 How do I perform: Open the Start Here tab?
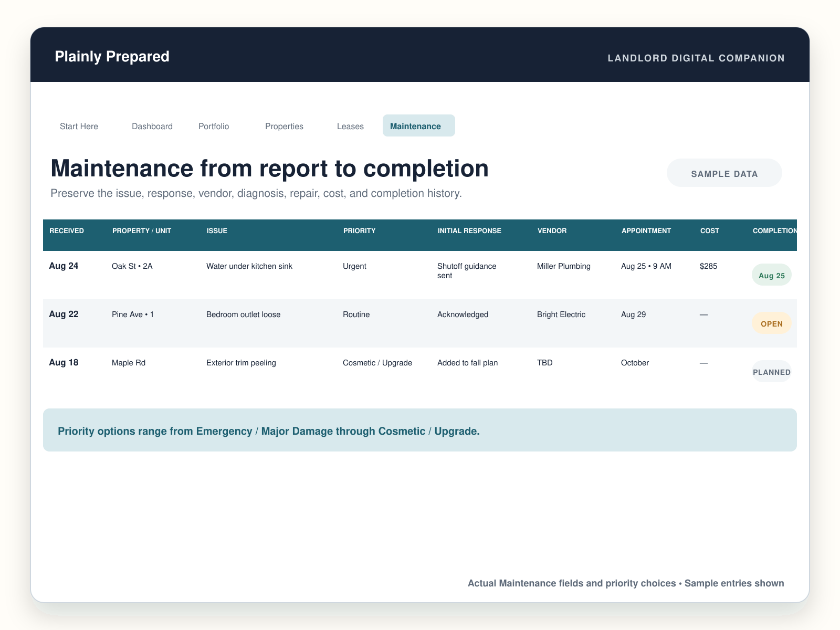pos(79,126)
